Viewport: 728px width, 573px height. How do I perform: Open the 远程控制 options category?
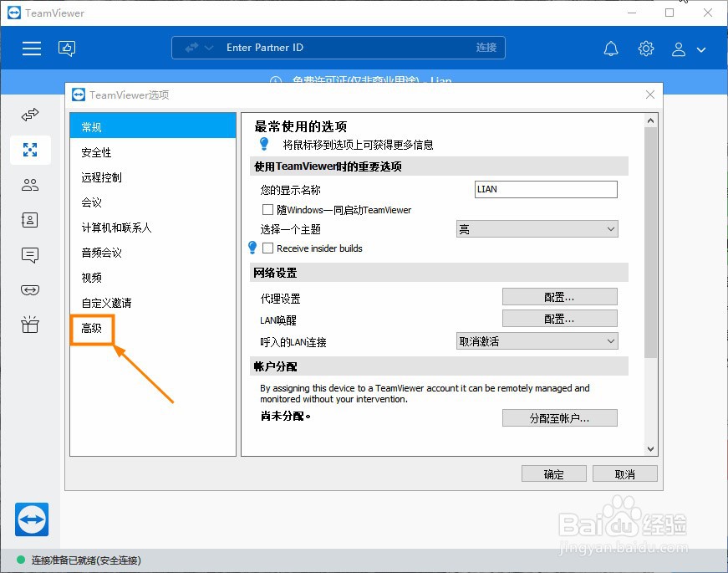click(153, 177)
